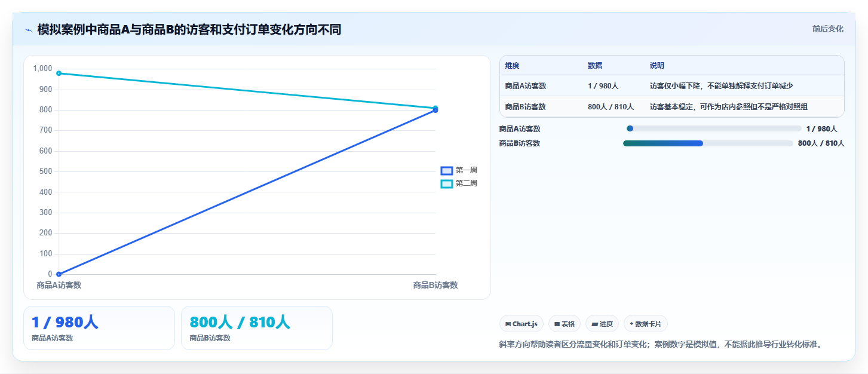Screen dimensions: 868x374
Task: Click 商品B访客数 x-axis label in chart
Action: coord(435,285)
